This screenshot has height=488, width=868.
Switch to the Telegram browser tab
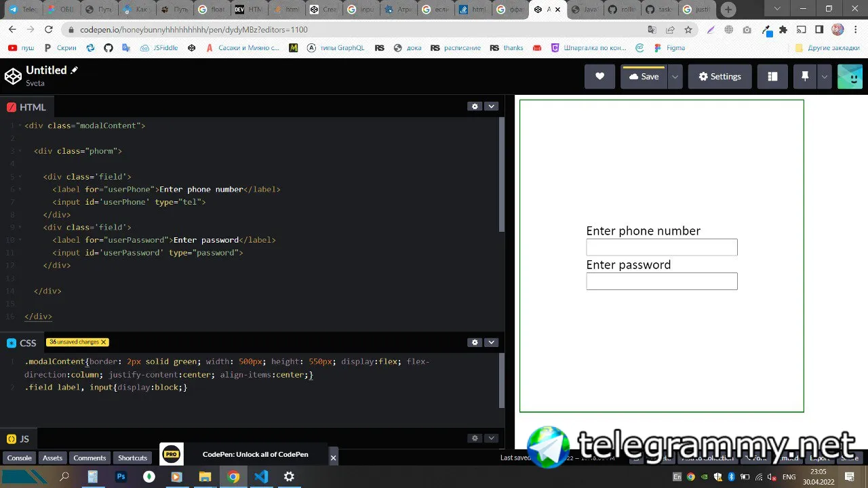pos(22,9)
